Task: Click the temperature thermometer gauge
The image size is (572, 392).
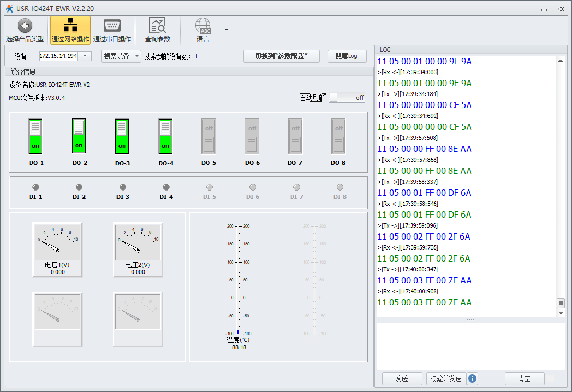Action: 238,280
